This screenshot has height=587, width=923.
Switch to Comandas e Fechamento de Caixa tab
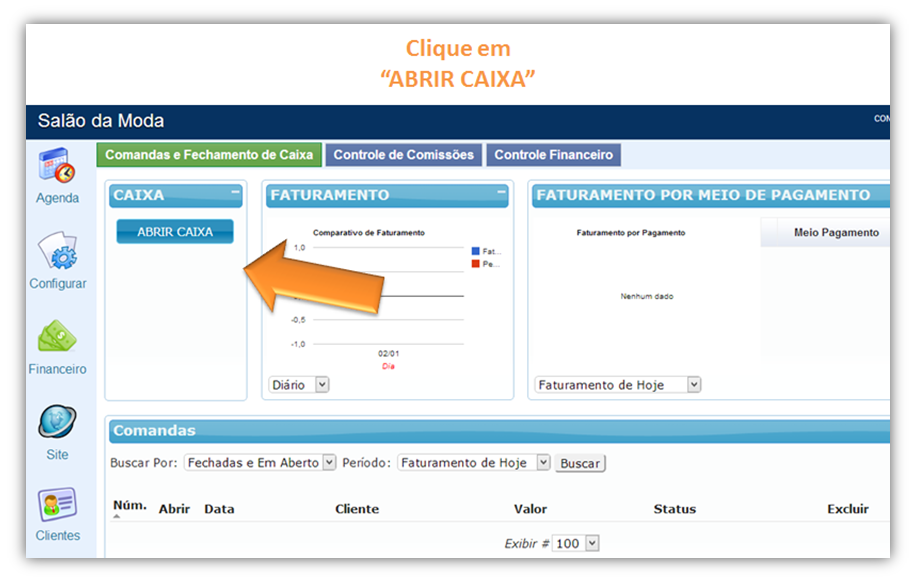(208, 155)
